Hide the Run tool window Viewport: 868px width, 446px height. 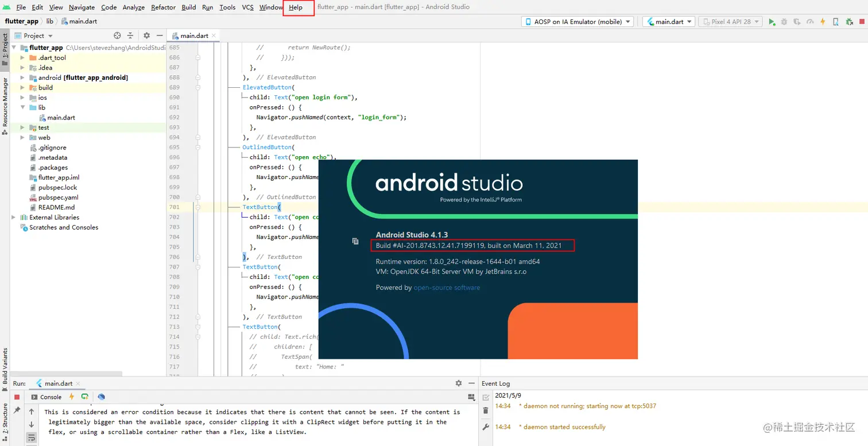pos(471,383)
